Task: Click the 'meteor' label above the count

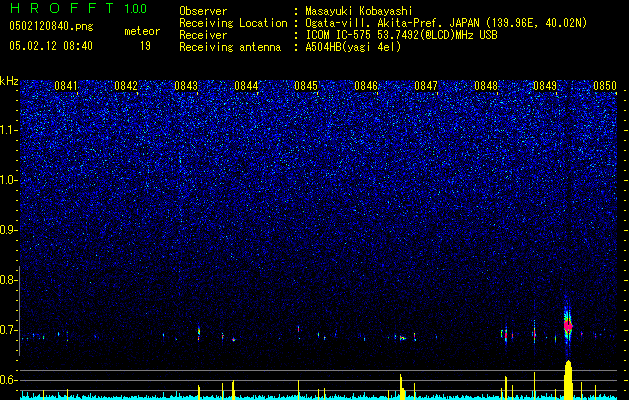Action: pos(142,31)
